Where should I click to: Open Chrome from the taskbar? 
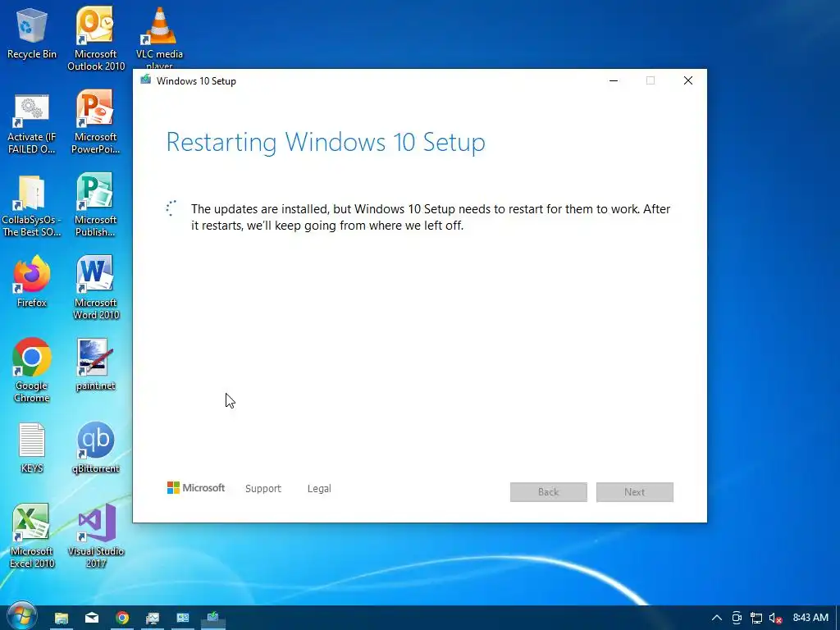pyautogui.click(x=122, y=618)
